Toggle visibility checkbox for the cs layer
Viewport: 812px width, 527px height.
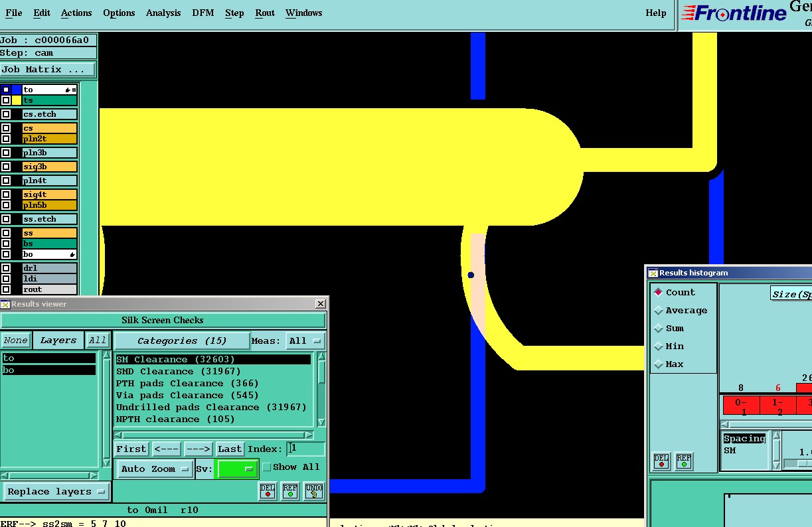6,128
